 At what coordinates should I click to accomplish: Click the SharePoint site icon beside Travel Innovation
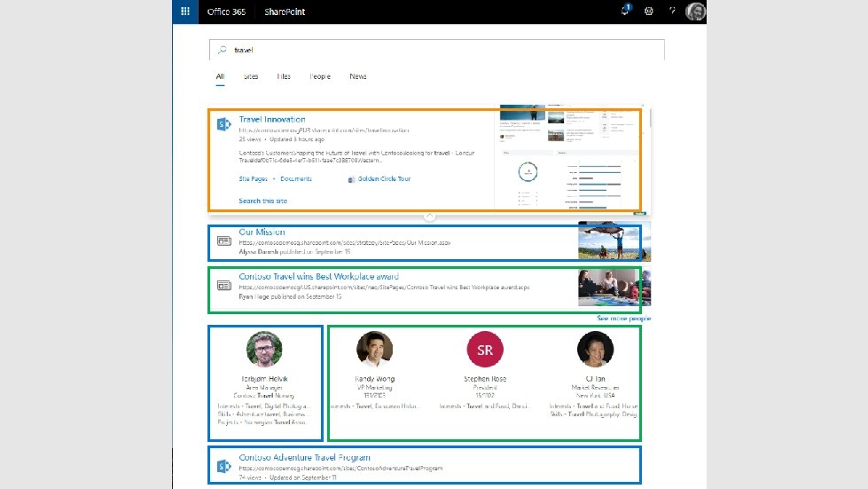tap(223, 124)
